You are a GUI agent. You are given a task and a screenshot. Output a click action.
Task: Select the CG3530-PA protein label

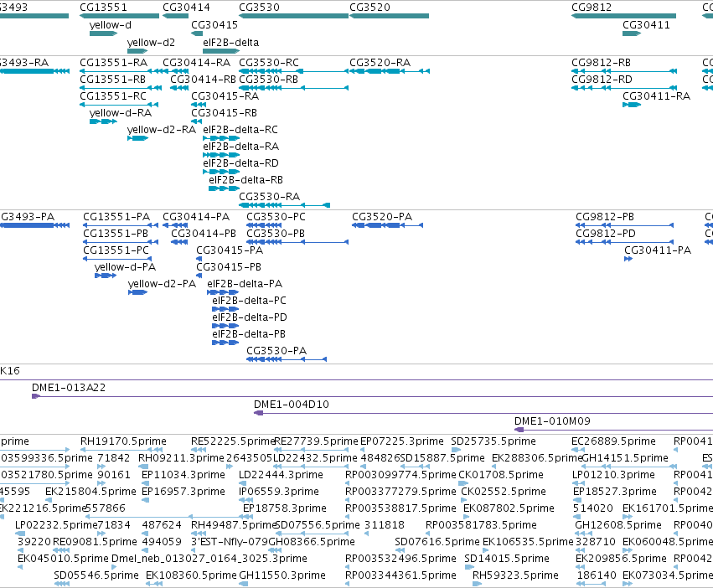point(276,351)
